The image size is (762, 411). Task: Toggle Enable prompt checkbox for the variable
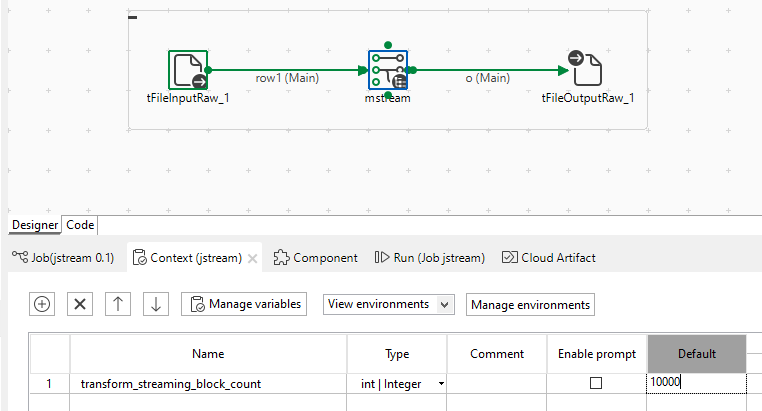coord(596,383)
